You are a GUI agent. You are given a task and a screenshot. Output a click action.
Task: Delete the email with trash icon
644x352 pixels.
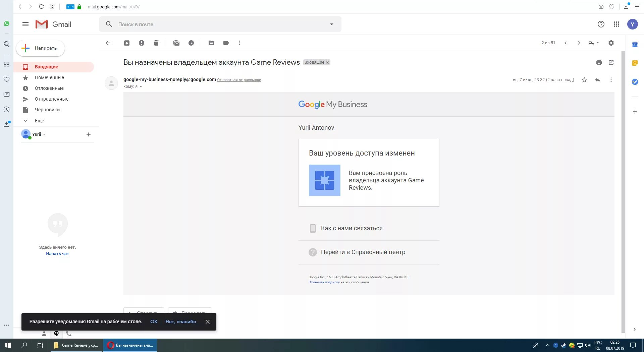156,43
